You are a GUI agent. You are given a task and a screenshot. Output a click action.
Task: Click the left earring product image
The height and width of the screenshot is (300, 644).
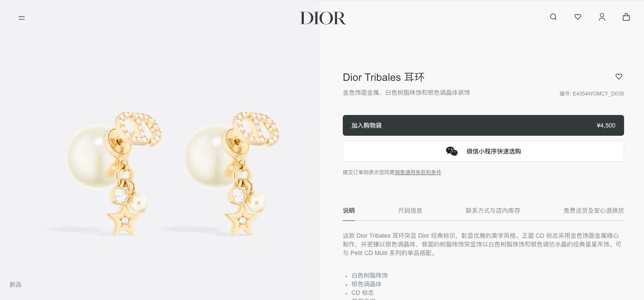coord(113,173)
